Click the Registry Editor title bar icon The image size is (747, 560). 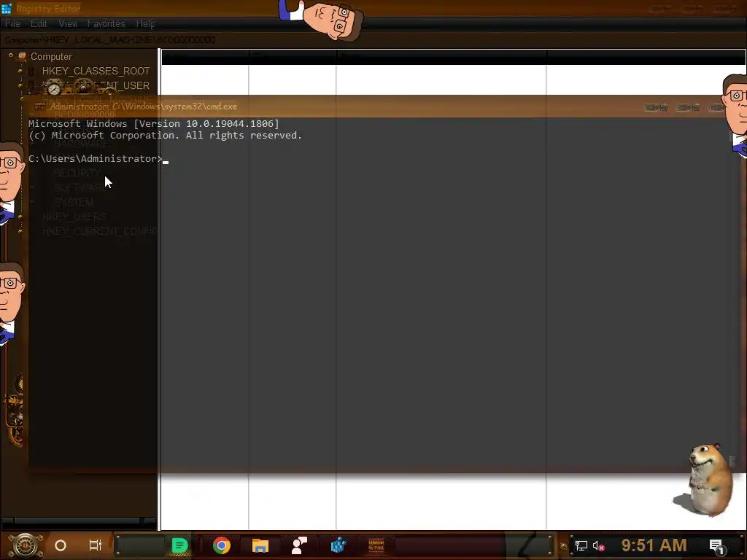click(6, 9)
